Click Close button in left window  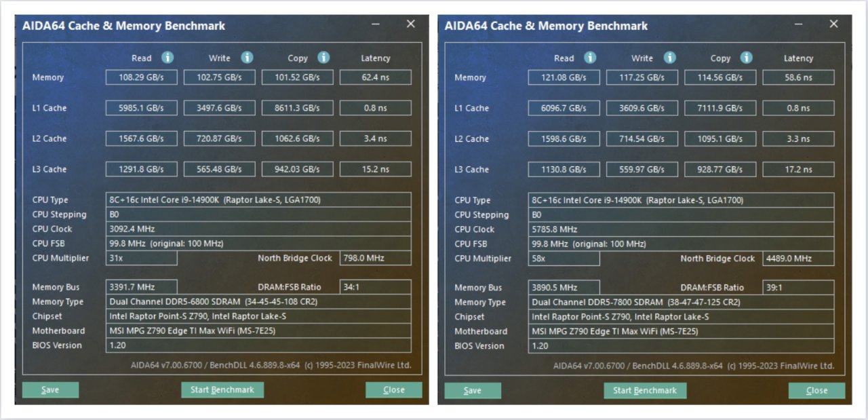tap(394, 390)
